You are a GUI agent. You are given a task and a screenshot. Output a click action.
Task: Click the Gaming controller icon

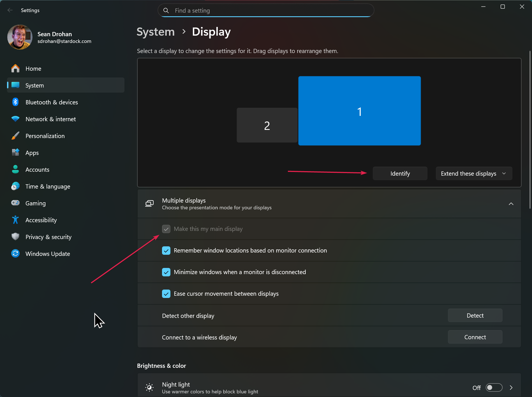(x=15, y=203)
